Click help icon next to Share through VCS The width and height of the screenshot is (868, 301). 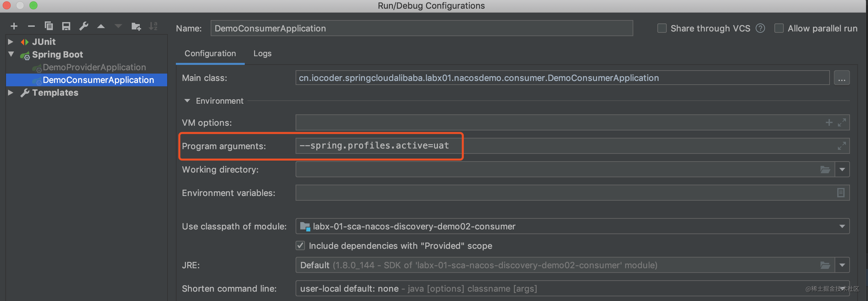click(x=760, y=28)
